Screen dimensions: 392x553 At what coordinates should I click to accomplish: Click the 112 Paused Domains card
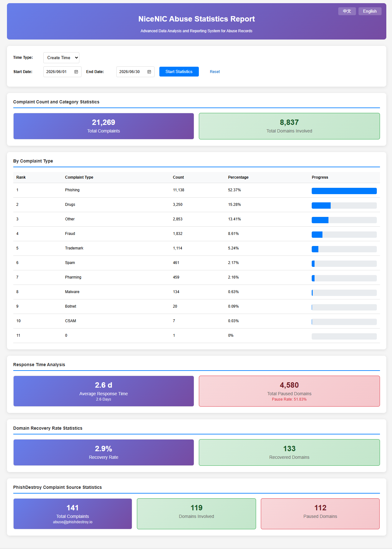[x=320, y=514]
